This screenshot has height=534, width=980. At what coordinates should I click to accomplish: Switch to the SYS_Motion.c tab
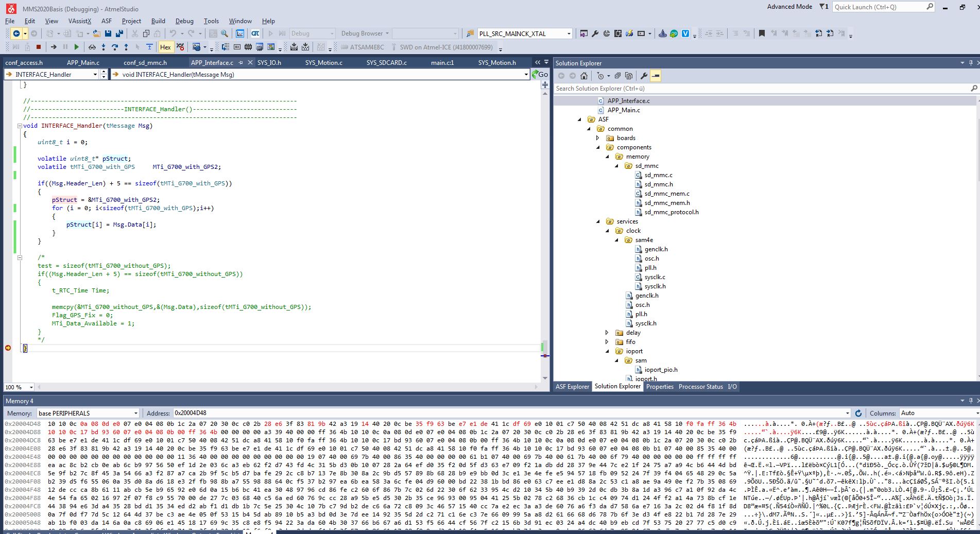click(x=324, y=62)
